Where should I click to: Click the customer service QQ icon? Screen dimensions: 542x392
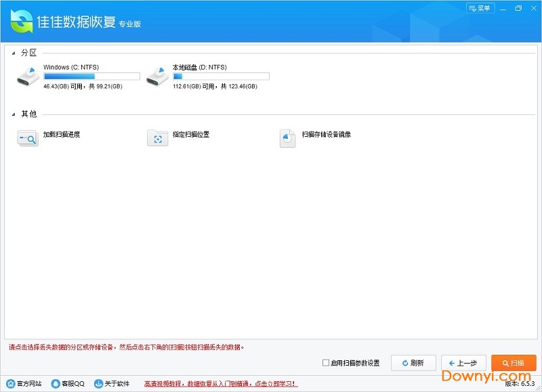pyautogui.click(x=56, y=384)
